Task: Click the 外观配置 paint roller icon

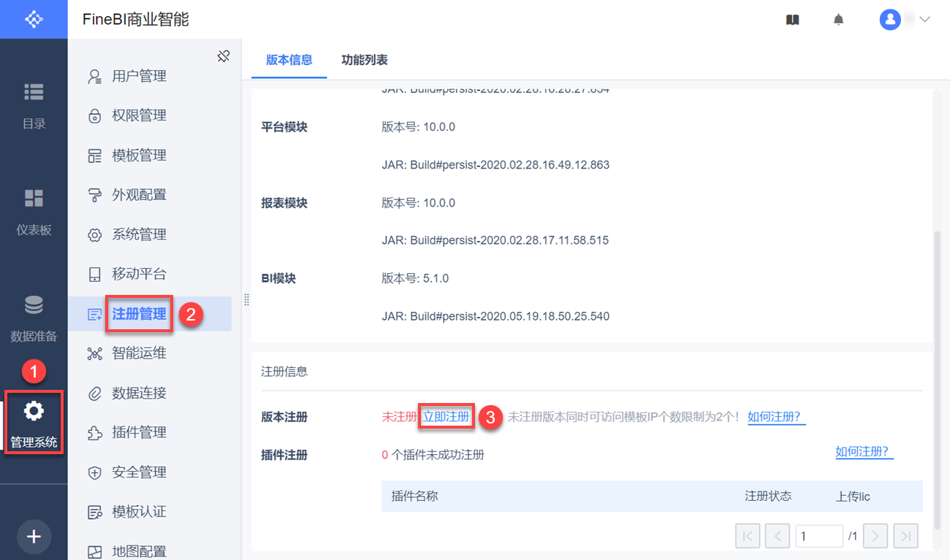Action: click(x=94, y=195)
